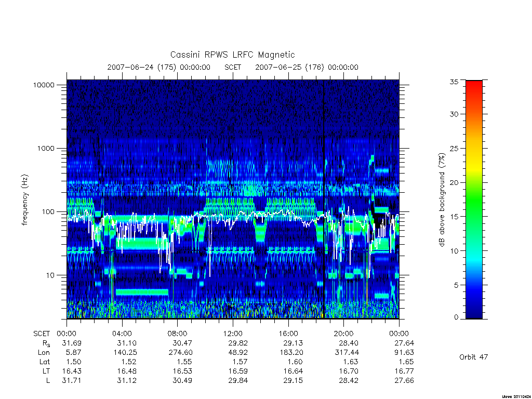
Task: Click the Rs value '31.69'
Action: click(72, 343)
